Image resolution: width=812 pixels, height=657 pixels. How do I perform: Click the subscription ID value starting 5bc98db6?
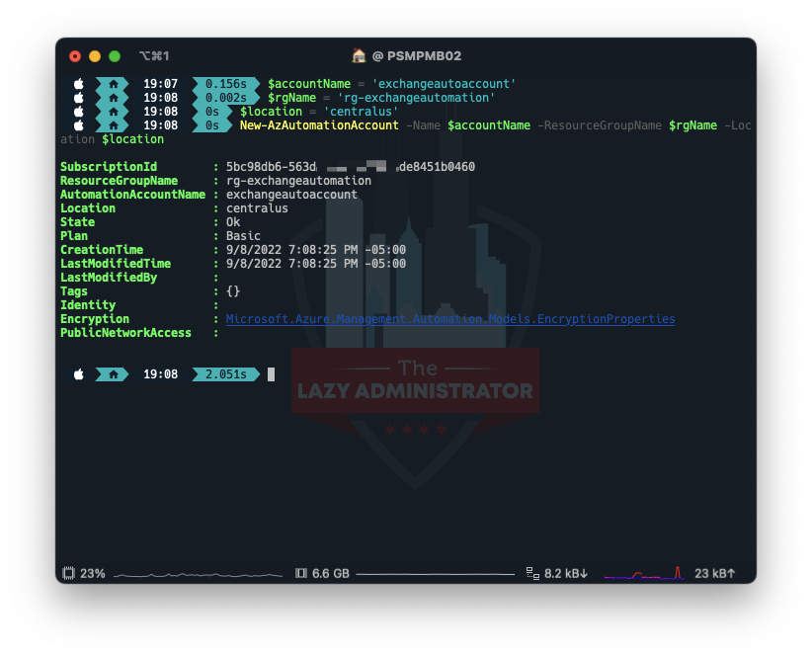click(x=351, y=167)
